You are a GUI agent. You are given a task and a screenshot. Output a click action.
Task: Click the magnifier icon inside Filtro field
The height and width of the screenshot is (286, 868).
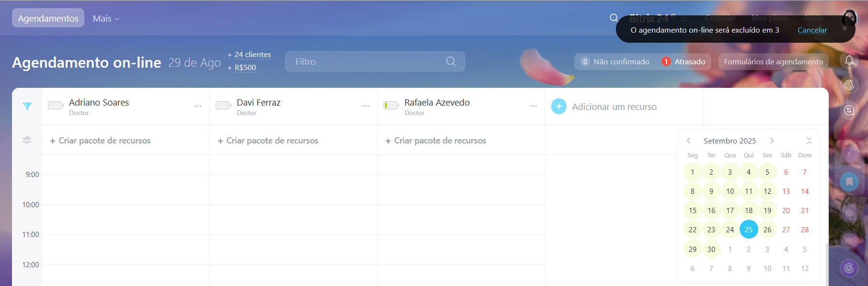point(451,61)
